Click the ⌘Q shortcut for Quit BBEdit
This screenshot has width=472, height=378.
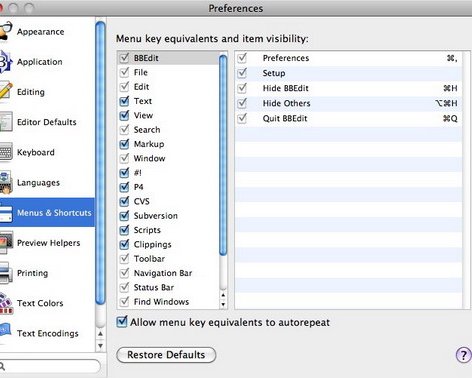pyautogui.click(x=450, y=118)
